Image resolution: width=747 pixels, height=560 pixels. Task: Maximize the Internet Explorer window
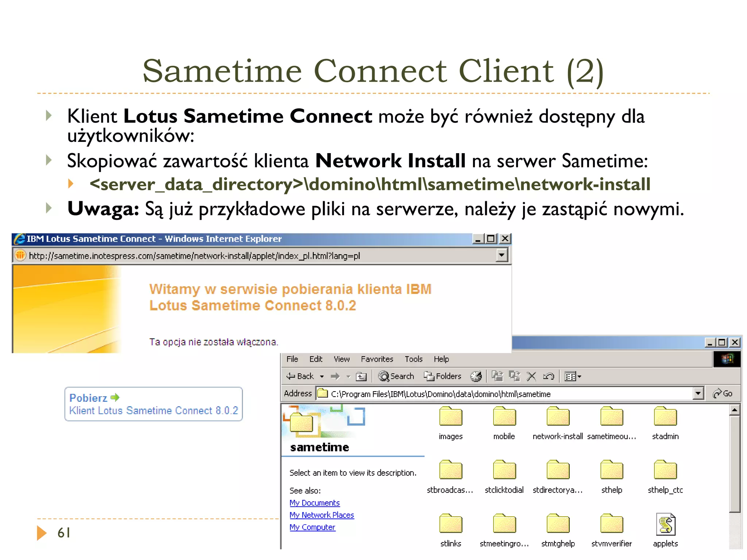tap(491, 239)
